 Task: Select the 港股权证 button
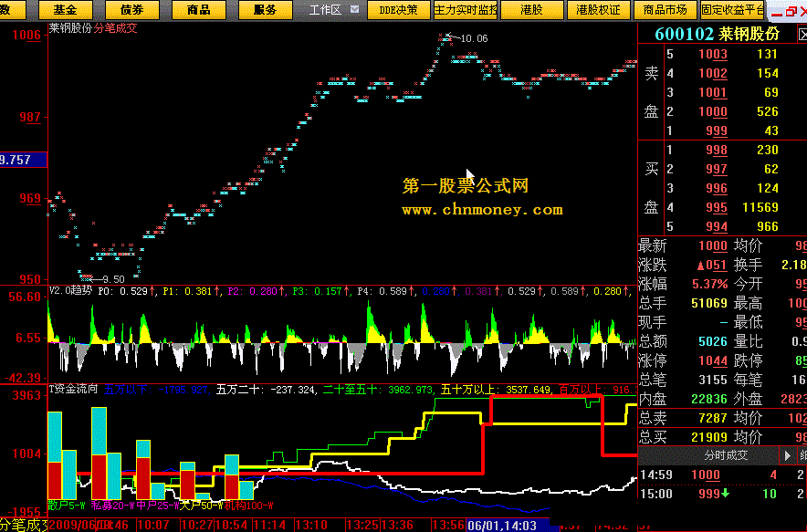(x=599, y=10)
